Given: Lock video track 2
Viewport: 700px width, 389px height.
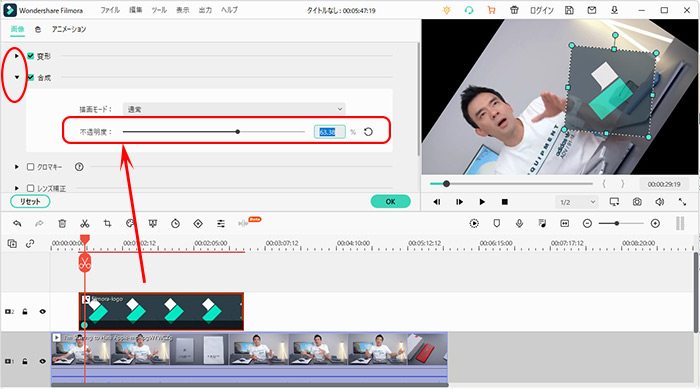Looking at the screenshot, I should pyautogui.click(x=25, y=312).
